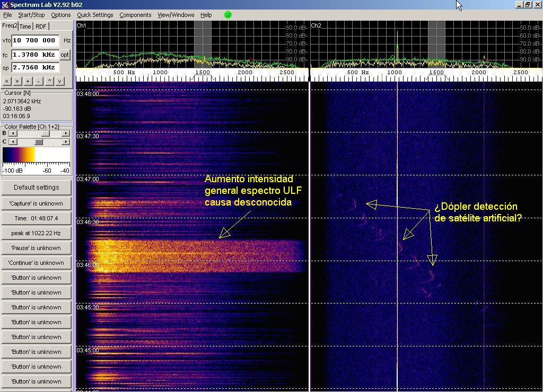Zoom out frequency with '-' button
This screenshot has width=543, height=392.
point(38,81)
